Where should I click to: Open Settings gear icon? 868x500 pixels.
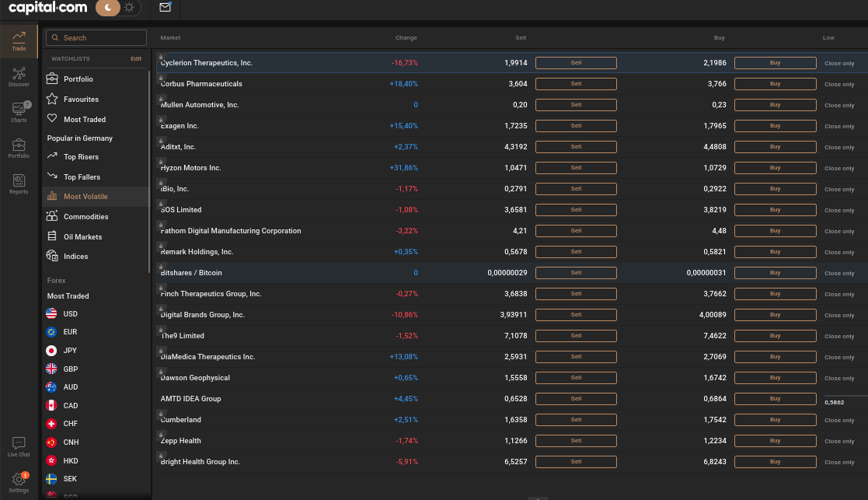pos(19,482)
